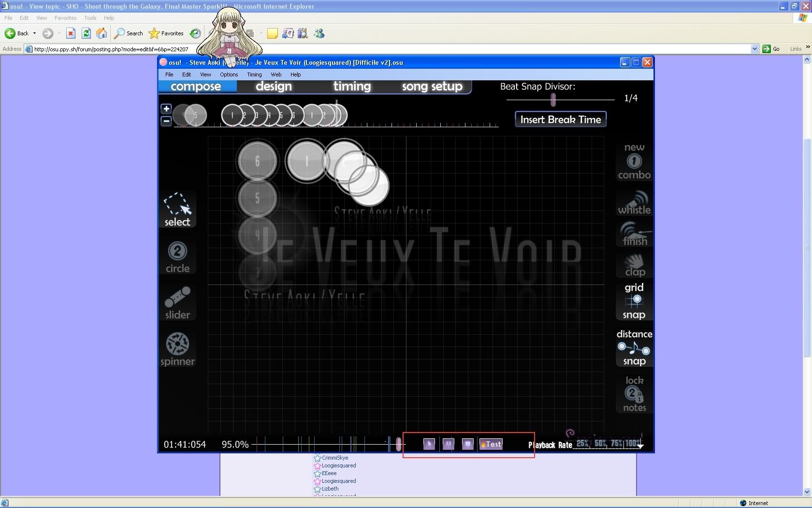This screenshot has width=812, height=508.
Task: Open osu! editor File menu
Action: click(x=169, y=75)
